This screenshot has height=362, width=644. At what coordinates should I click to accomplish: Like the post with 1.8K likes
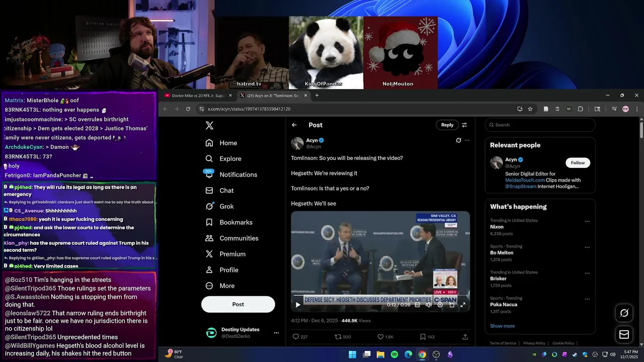click(385, 337)
